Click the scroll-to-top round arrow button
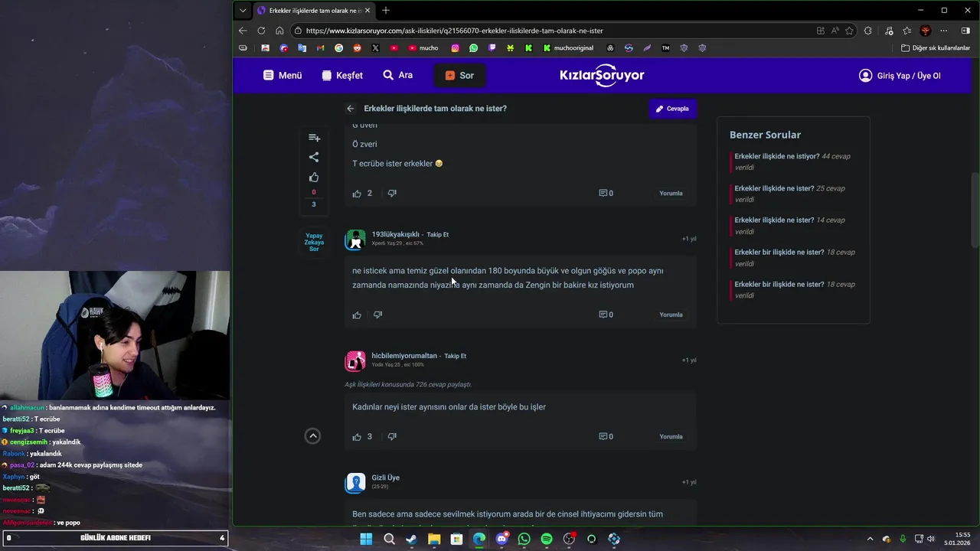This screenshot has width=980, height=551. [x=312, y=436]
